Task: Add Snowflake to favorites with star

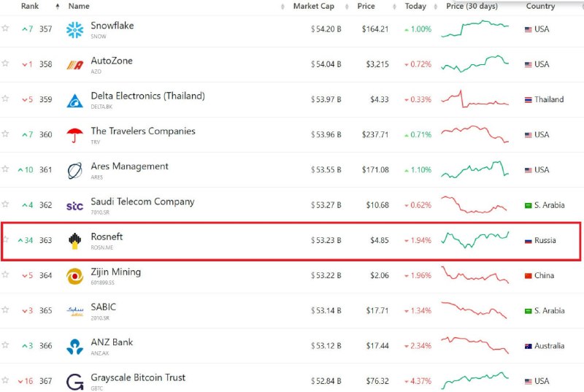Action: point(5,28)
